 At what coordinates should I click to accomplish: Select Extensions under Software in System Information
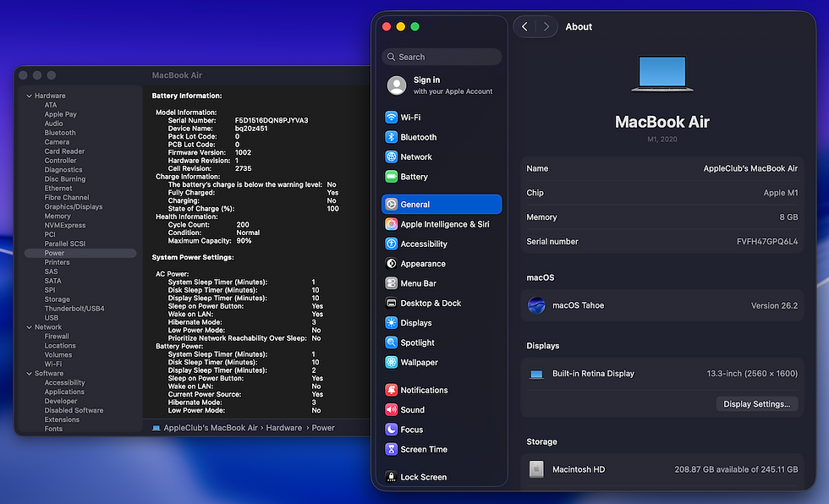[x=62, y=419]
